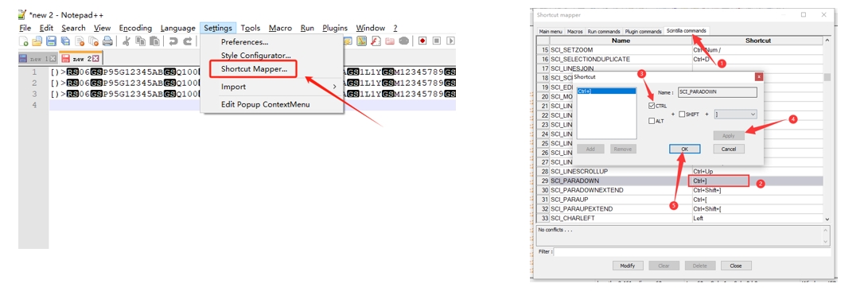Click the Copy toolbar icon

(x=141, y=41)
